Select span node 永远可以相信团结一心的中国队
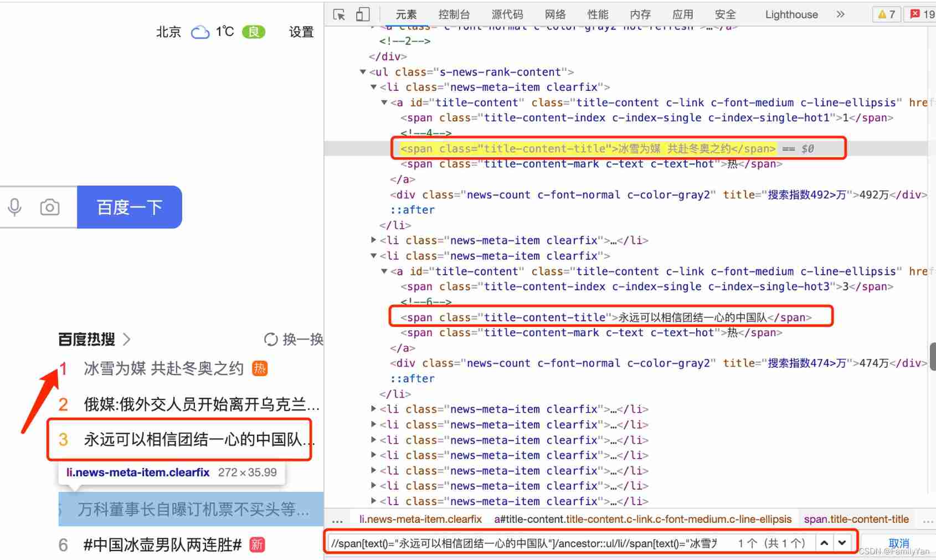This screenshot has height=560, width=936. pyautogui.click(x=606, y=317)
